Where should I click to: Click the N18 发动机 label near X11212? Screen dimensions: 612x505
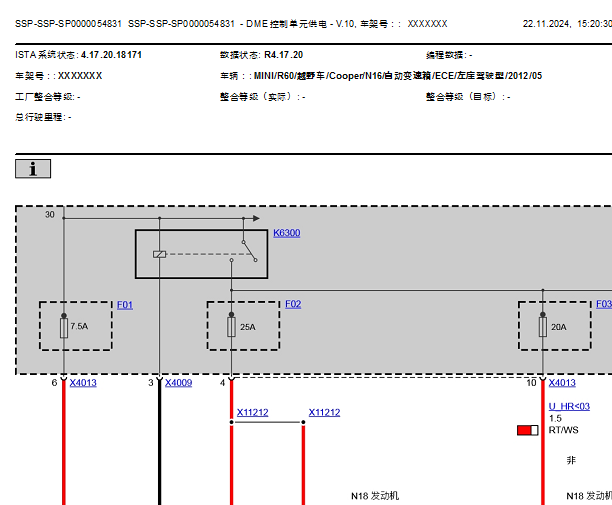click(375, 496)
